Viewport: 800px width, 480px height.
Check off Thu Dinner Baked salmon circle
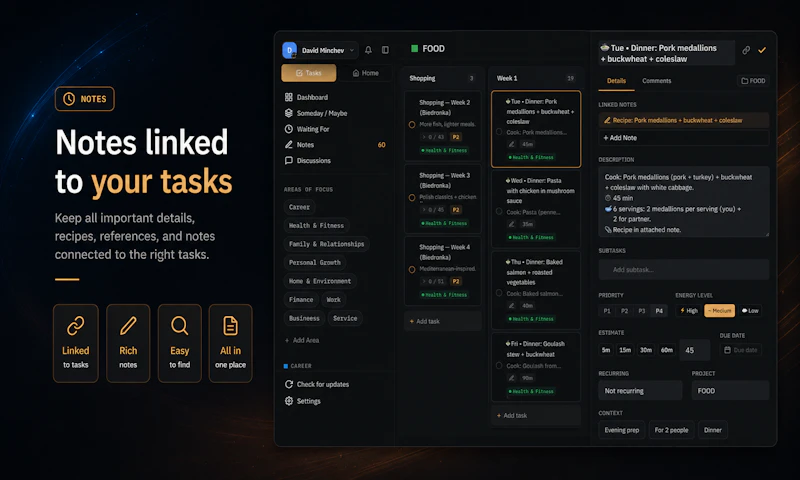(x=499, y=293)
